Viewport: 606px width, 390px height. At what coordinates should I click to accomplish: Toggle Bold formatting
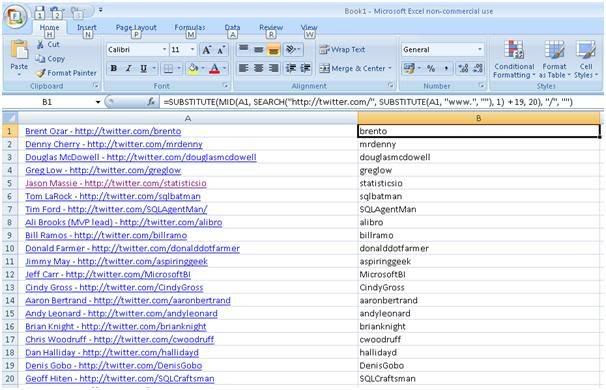114,69
